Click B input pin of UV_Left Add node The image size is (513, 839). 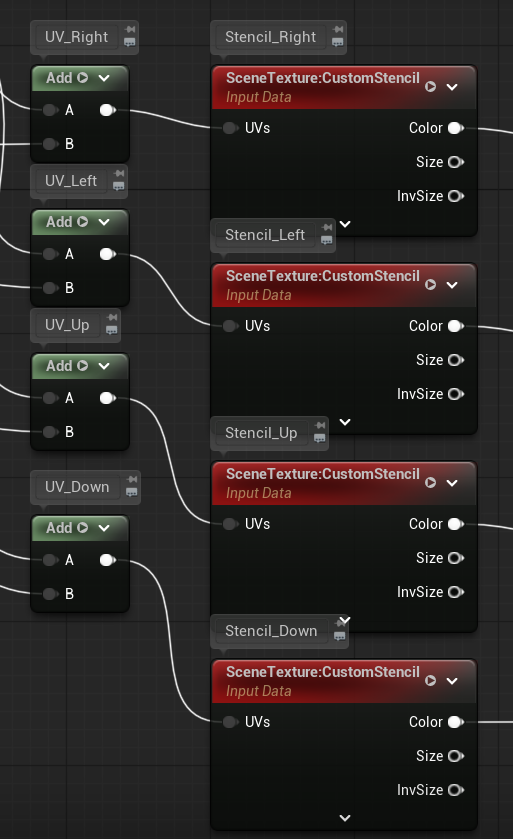(x=50, y=288)
